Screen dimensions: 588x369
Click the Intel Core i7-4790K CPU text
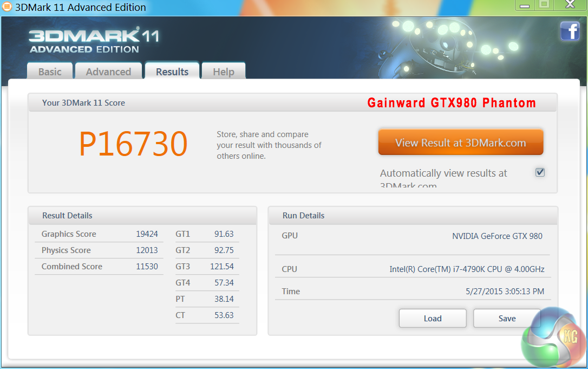(467, 269)
